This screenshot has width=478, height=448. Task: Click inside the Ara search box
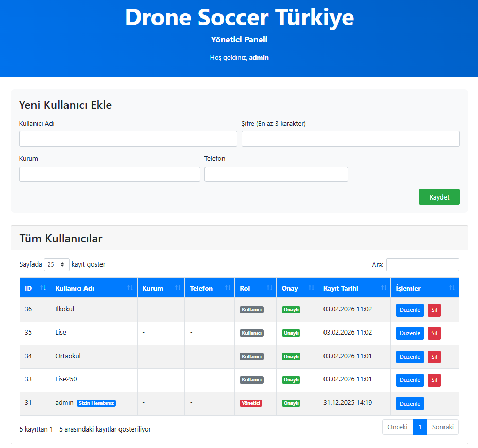pyautogui.click(x=422, y=264)
